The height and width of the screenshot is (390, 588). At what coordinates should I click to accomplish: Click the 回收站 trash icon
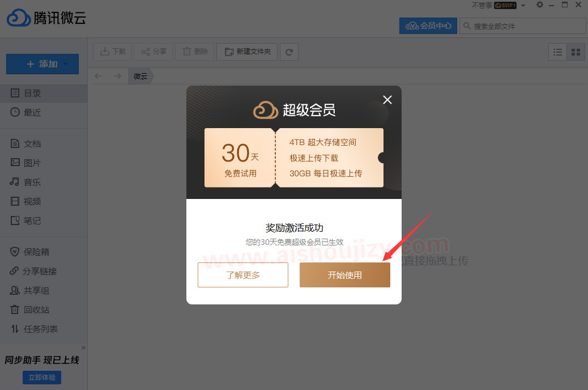15,310
